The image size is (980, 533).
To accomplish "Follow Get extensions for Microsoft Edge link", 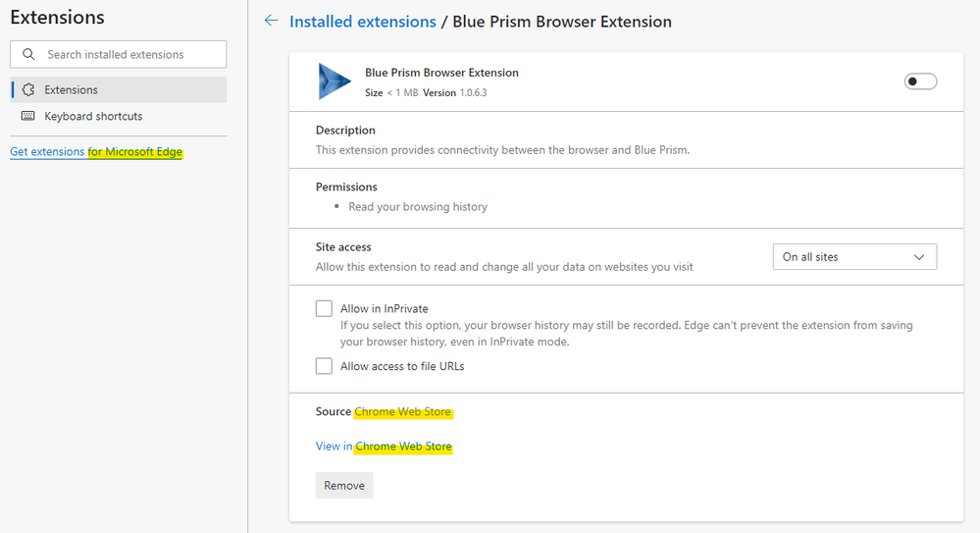I will pyautogui.click(x=96, y=152).
